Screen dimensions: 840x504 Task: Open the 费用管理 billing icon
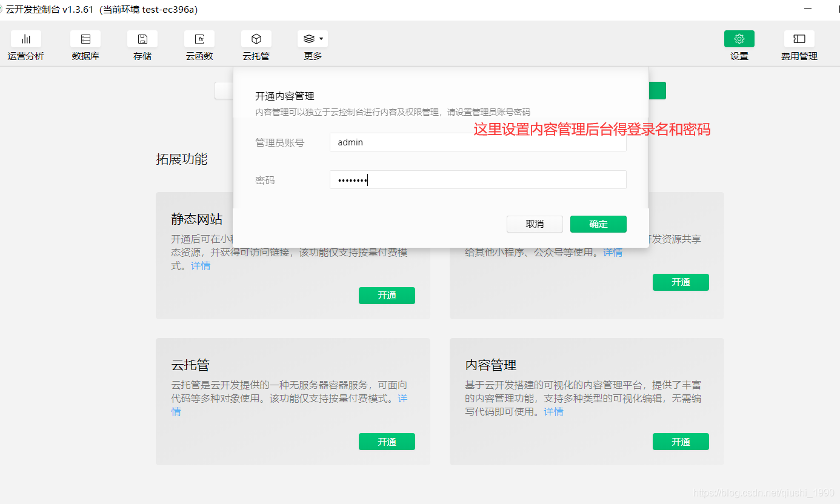click(x=799, y=39)
